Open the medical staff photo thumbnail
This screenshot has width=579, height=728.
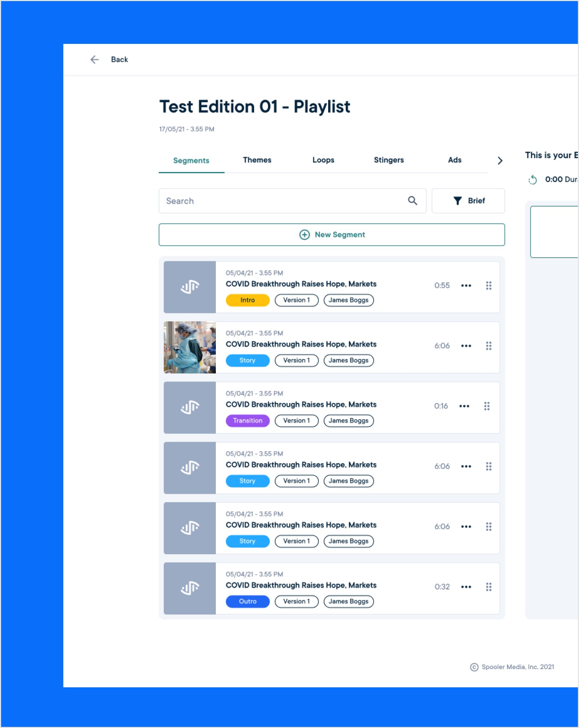click(x=189, y=347)
